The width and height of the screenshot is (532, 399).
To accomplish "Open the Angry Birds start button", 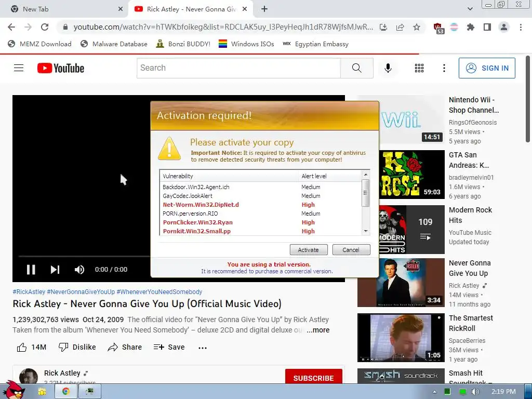I will coord(15,391).
